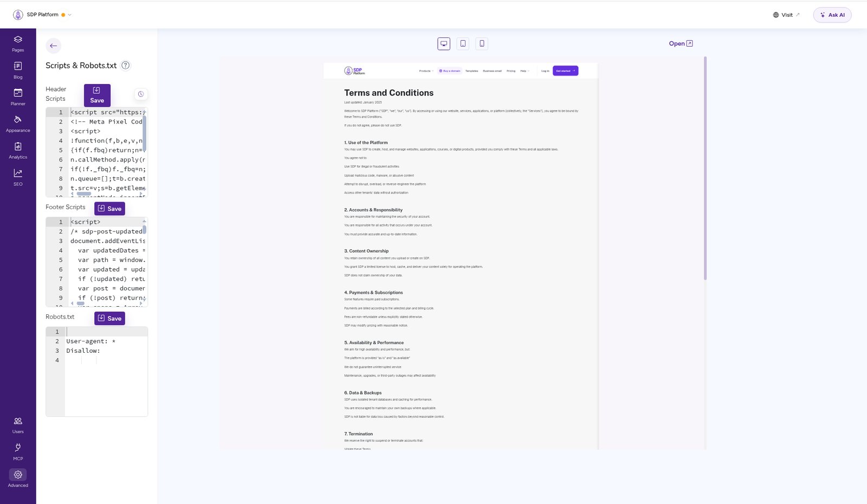Select Templates in preview navbar
867x504 pixels.
tap(471, 71)
